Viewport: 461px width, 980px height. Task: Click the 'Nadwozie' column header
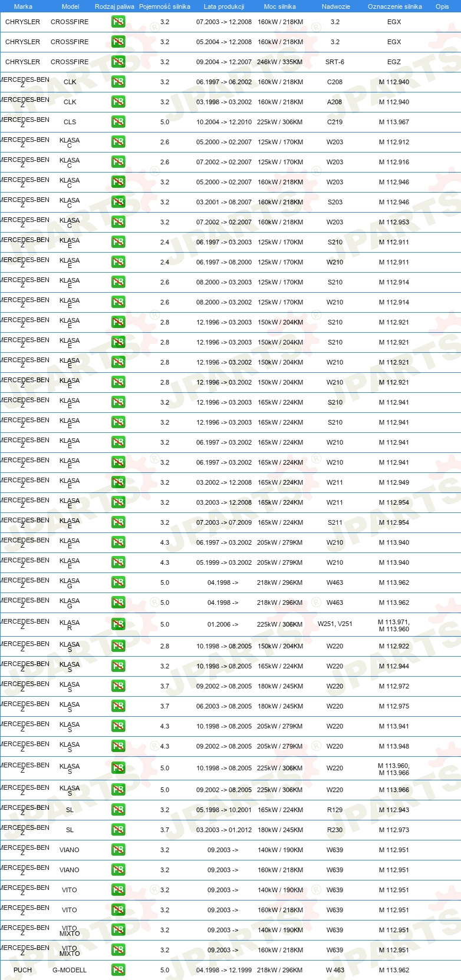pyautogui.click(x=336, y=6)
